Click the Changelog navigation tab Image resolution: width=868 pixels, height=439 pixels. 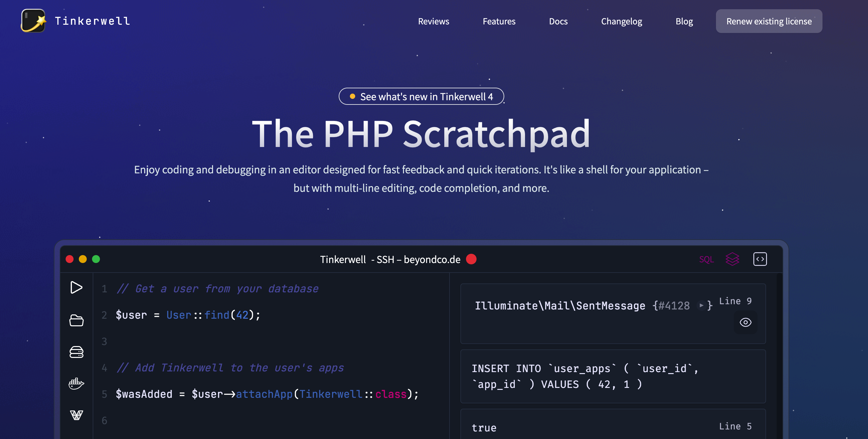tap(622, 21)
